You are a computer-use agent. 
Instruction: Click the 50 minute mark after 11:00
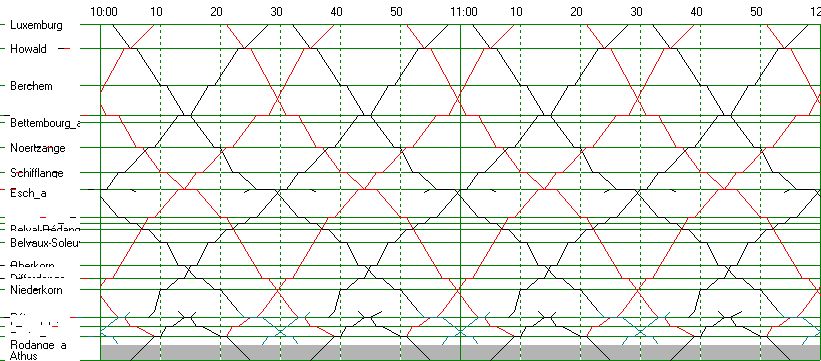tap(757, 12)
